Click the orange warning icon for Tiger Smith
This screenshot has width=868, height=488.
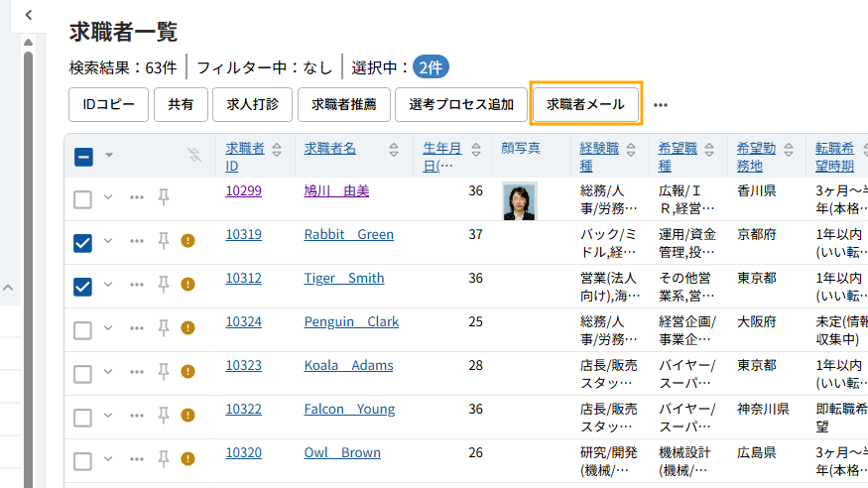[187, 285]
